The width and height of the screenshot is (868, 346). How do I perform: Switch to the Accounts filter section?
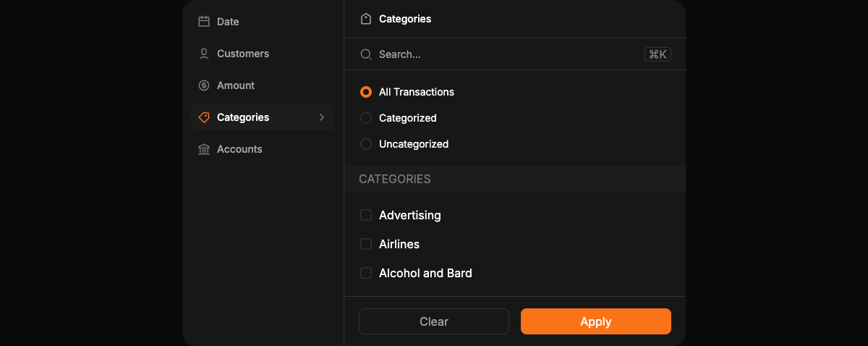click(263, 149)
